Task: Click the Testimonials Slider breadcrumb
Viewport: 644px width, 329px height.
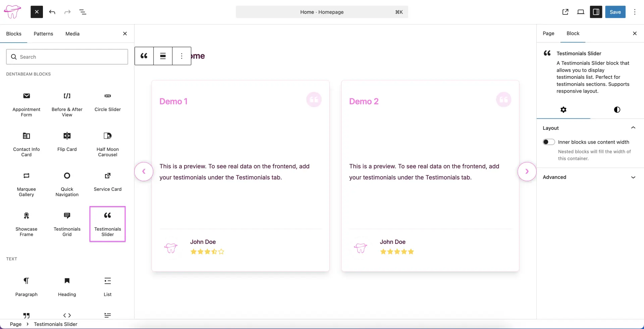Action: click(x=55, y=324)
